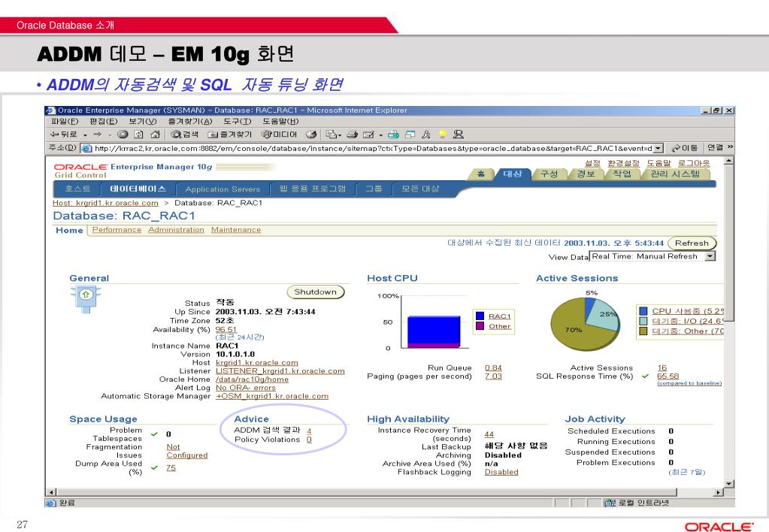Screen dimensions: 769x532
Task: Expand the 연결 links chevron
Action: (730, 147)
